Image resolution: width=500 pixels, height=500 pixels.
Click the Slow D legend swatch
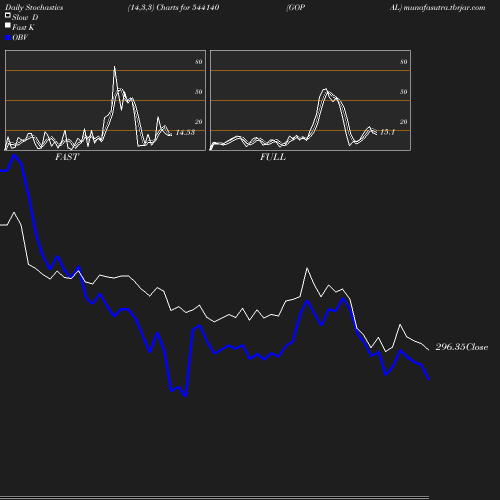click(x=8, y=15)
